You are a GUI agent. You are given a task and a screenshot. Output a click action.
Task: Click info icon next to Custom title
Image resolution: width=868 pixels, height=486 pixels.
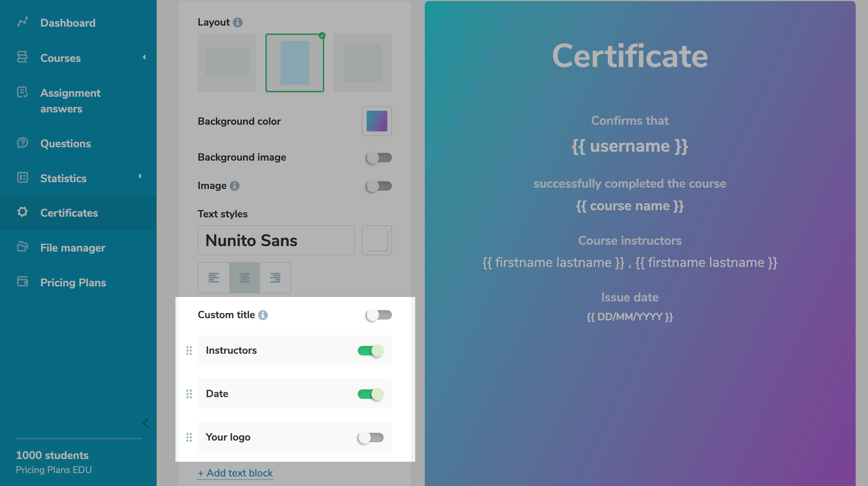coord(263,315)
